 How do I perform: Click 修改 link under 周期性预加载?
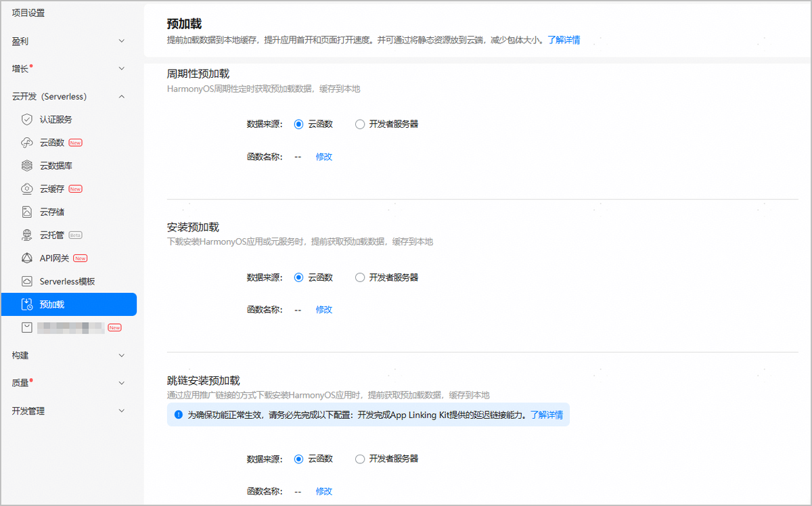(x=324, y=157)
